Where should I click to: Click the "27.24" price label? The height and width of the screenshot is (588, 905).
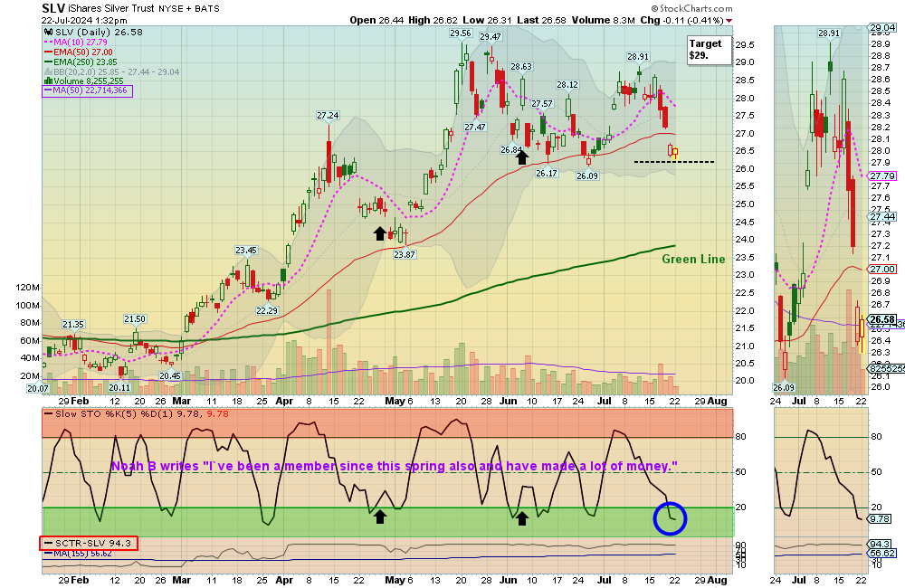[328, 116]
